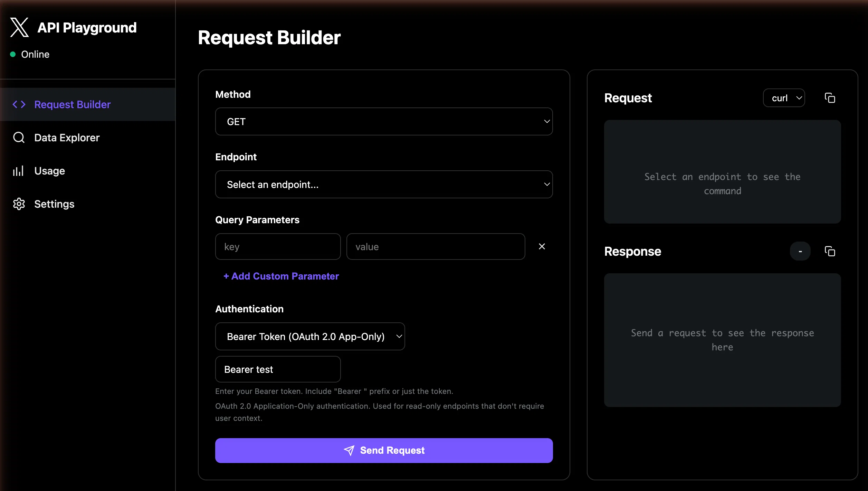Image resolution: width=868 pixels, height=491 pixels.
Task: Click the Bearer test token field
Action: (x=278, y=369)
